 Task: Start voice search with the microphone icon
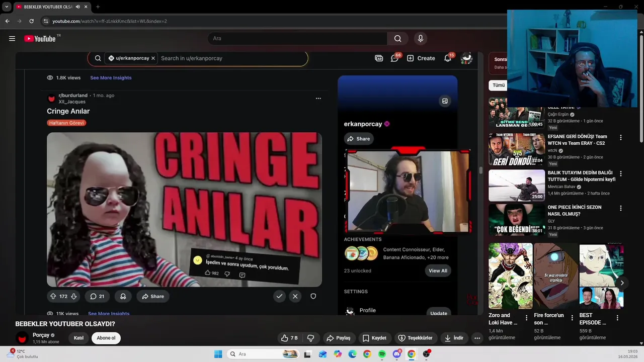coord(421,39)
